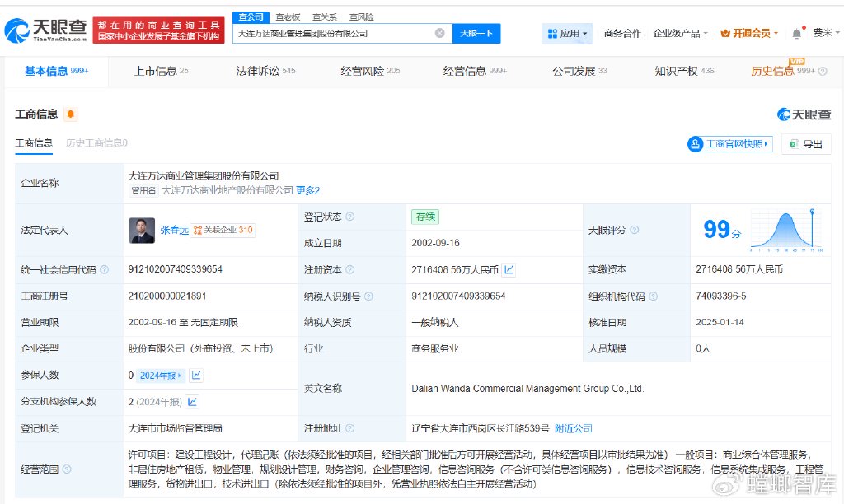This screenshot has width=844, height=504.
Task: Open the chart icon next to 注册资本 value
Action: coord(509,269)
